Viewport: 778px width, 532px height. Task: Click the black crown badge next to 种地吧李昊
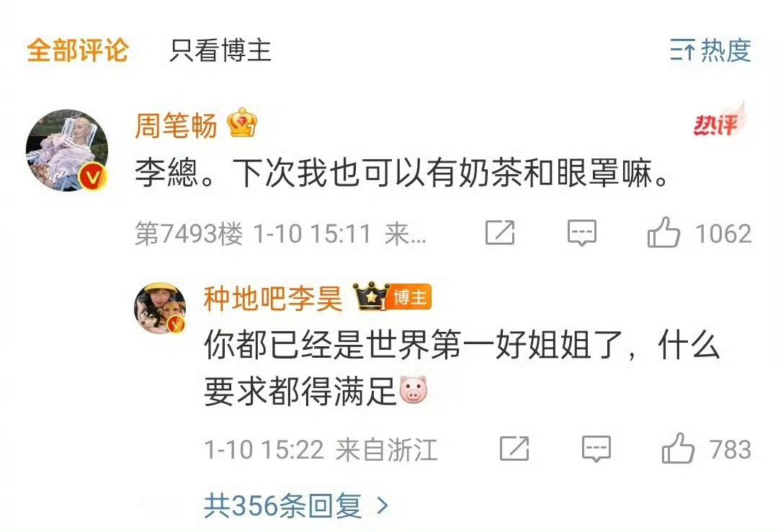(370, 297)
